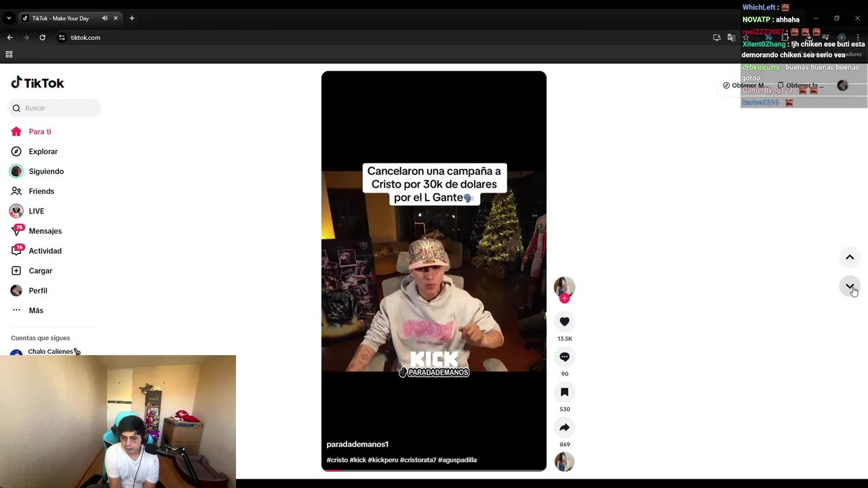This screenshot has width=868, height=488.
Task: Click the Cuentas que sigues heading
Action: pyautogui.click(x=41, y=338)
